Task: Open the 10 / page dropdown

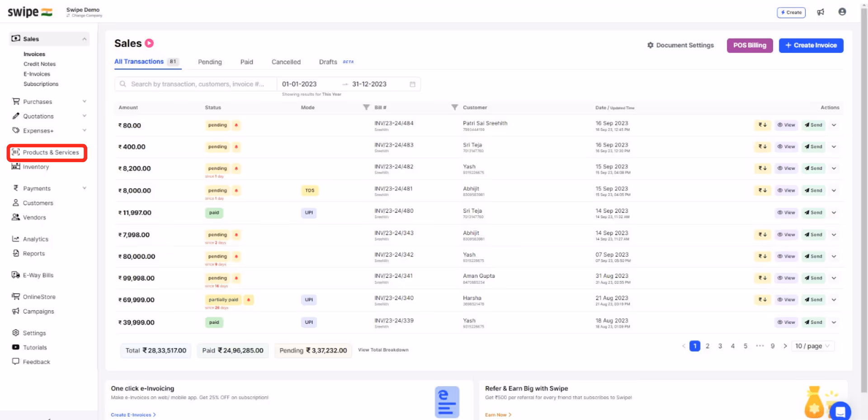Action: pos(813,346)
